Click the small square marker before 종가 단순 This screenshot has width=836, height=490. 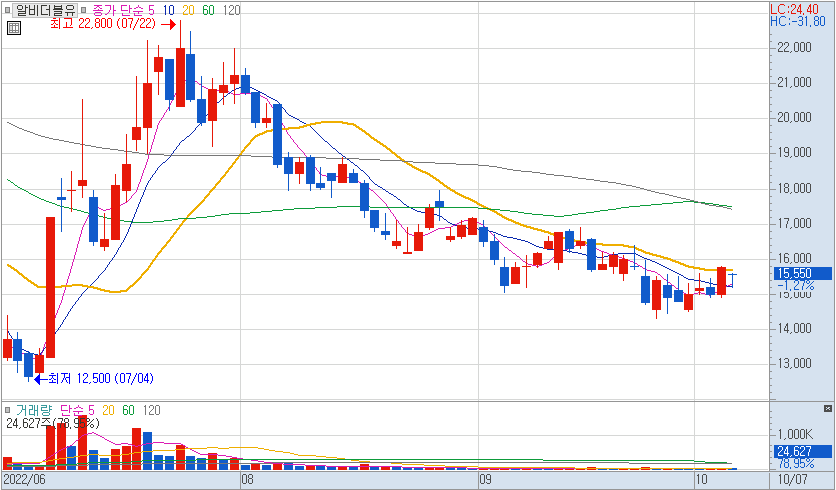click(x=84, y=10)
